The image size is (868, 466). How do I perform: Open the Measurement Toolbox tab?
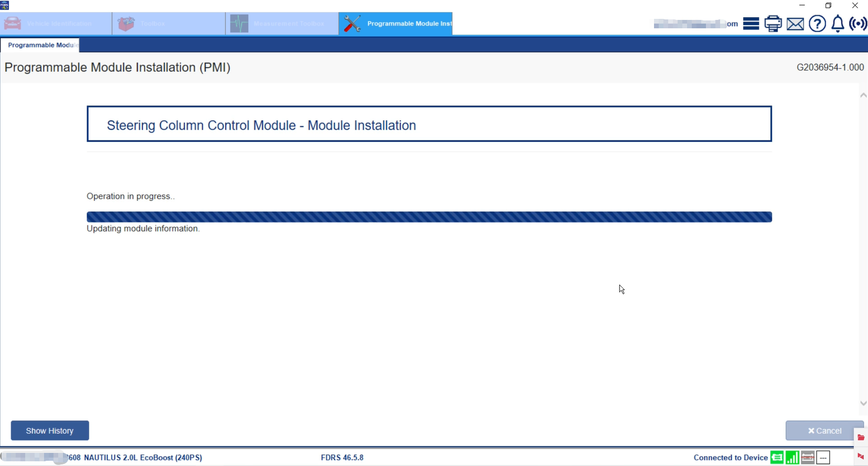pyautogui.click(x=282, y=24)
